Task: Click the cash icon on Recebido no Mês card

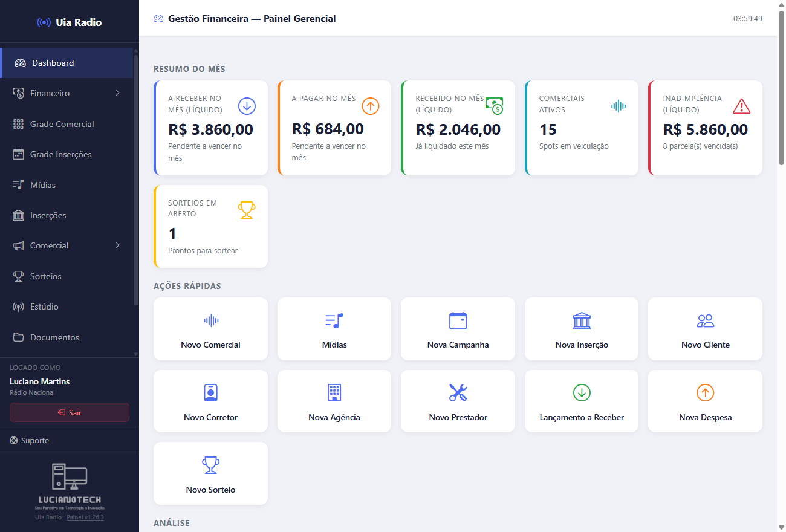Action: (494, 106)
